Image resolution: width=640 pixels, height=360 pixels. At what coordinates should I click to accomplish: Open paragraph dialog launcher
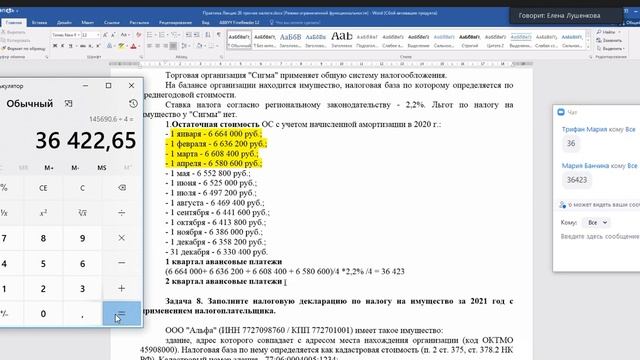pyautogui.click(x=221, y=57)
